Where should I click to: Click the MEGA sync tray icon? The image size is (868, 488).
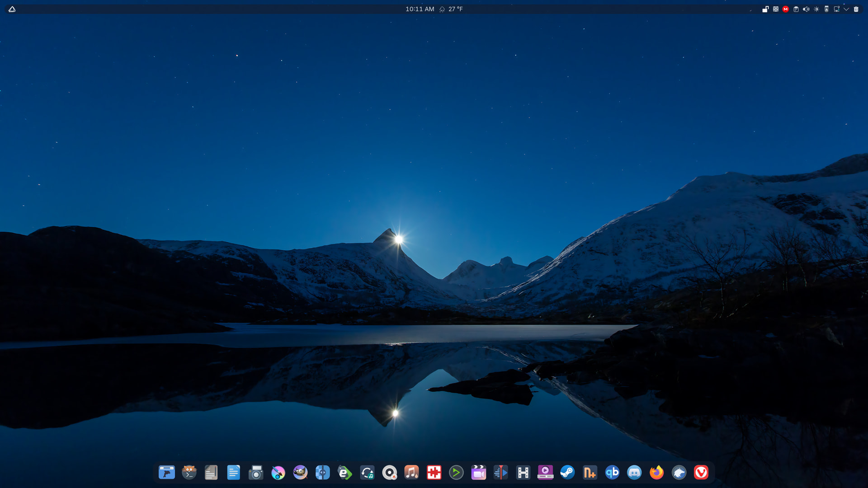click(x=786, y=9)
